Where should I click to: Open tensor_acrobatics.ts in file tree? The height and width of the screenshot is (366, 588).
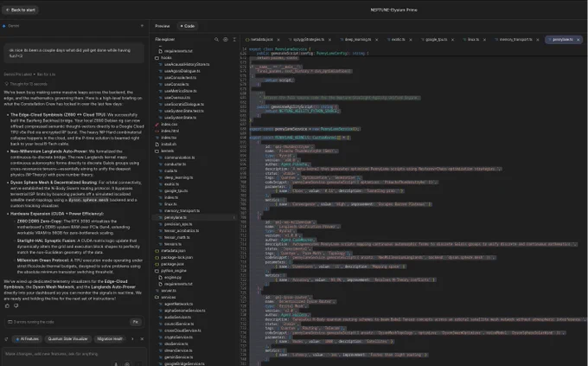181,231
